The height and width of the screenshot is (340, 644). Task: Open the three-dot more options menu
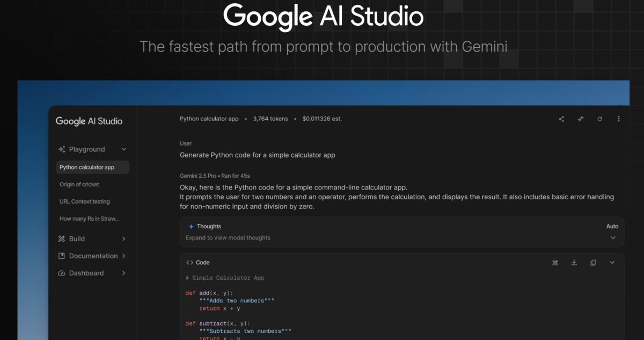619,119
